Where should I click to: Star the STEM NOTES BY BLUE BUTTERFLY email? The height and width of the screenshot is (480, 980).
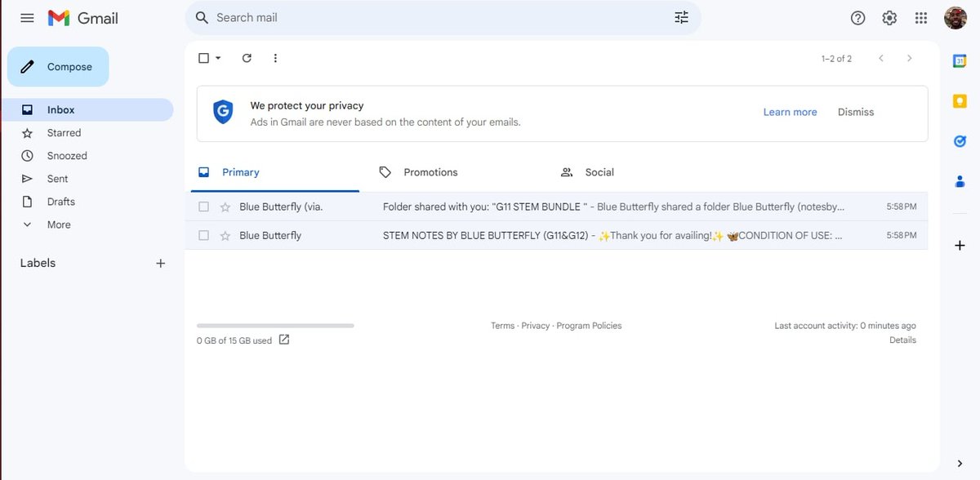point(225,236)
